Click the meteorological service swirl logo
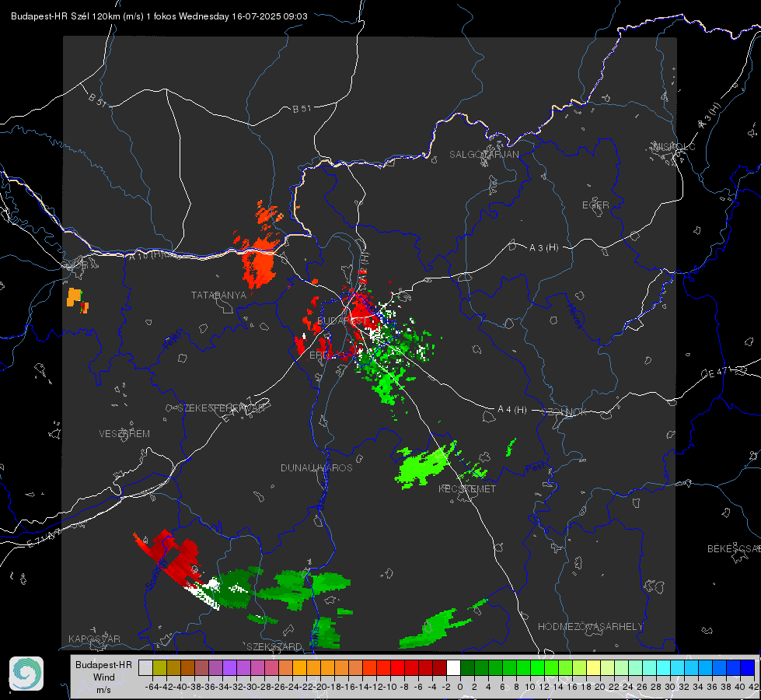 (26, 674)
